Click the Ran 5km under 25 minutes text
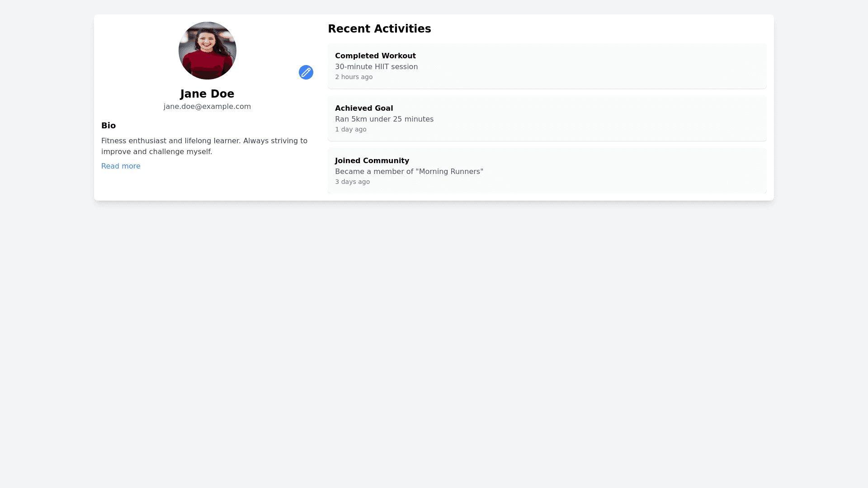The height and width of the screenshot is (488, 868). click(x=384, y=119)
